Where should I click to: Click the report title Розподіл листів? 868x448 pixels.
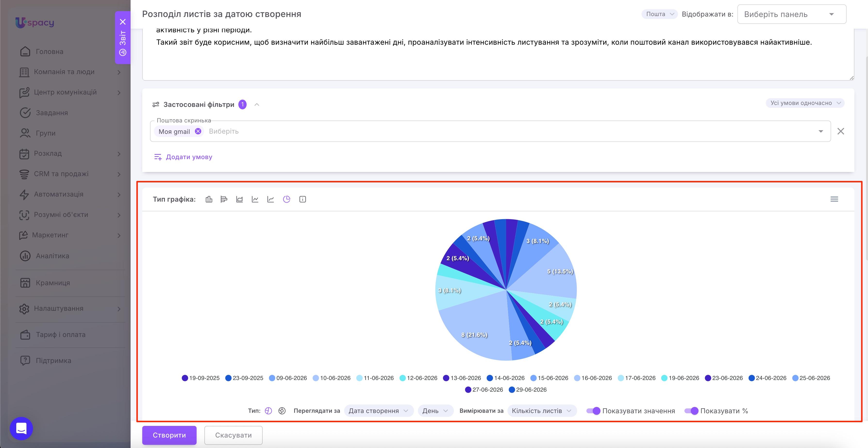(222, 14)
